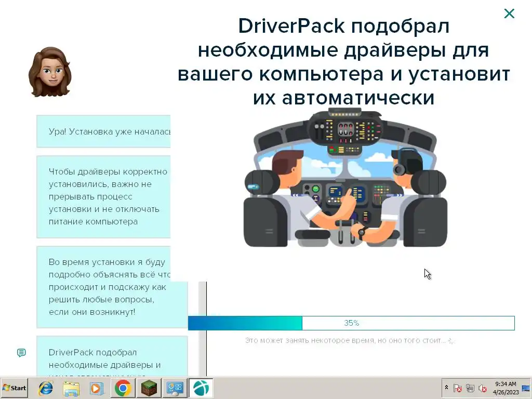
Task: Select the 'Во время установки я буду' message
Action: (112, 287)
